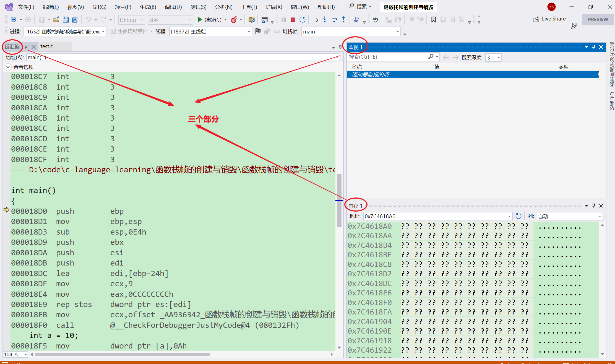Click the restart debugging icon
This screenshot has width=615, height=364.
point(303,20)
